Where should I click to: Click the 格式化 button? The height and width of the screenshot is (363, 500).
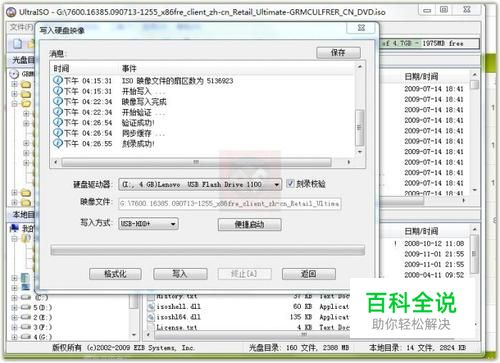115,274
